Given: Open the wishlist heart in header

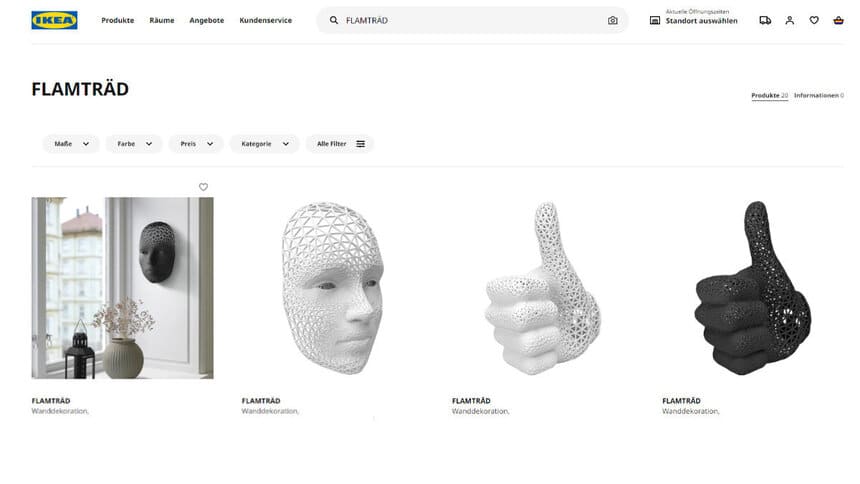Looking at the screenshot, I should [x=814, y=20].
